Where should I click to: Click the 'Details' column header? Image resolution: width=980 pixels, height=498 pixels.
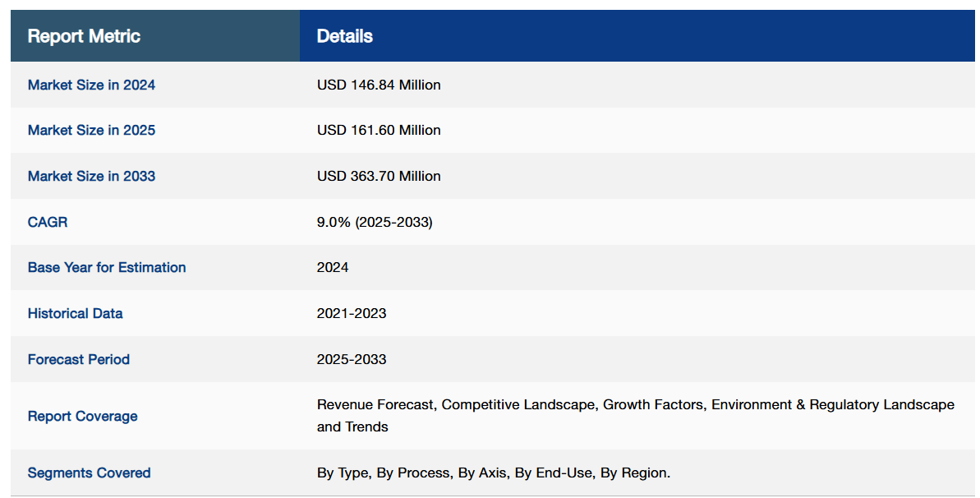[344, 36]
